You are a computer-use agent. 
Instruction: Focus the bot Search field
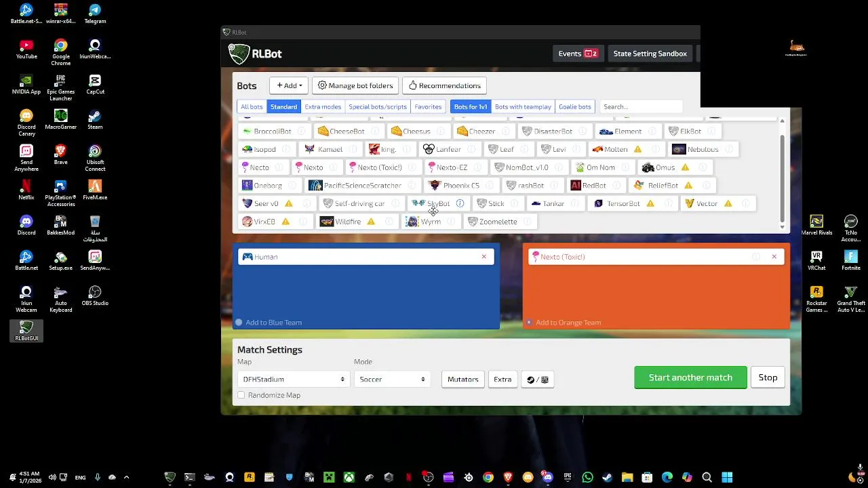pyautogui.click(x=641, y=107)
